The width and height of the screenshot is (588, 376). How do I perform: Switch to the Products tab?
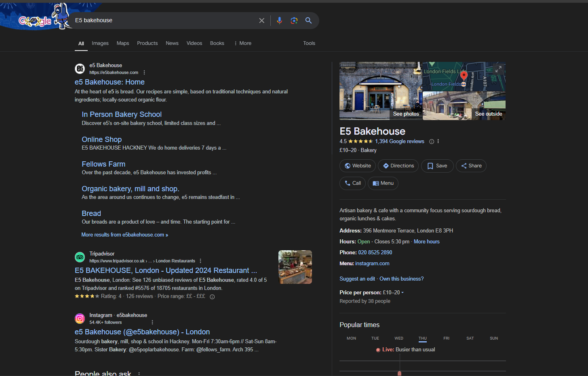coord(148,43)
